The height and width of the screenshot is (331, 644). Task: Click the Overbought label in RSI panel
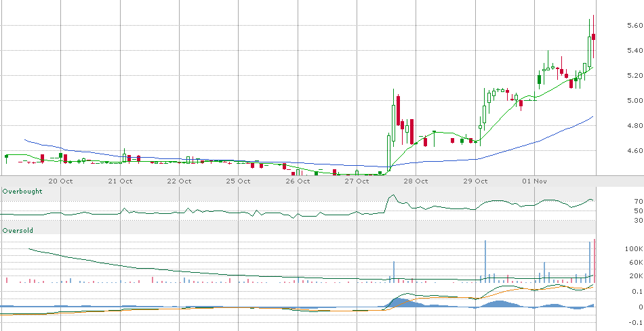click(22, 191)
